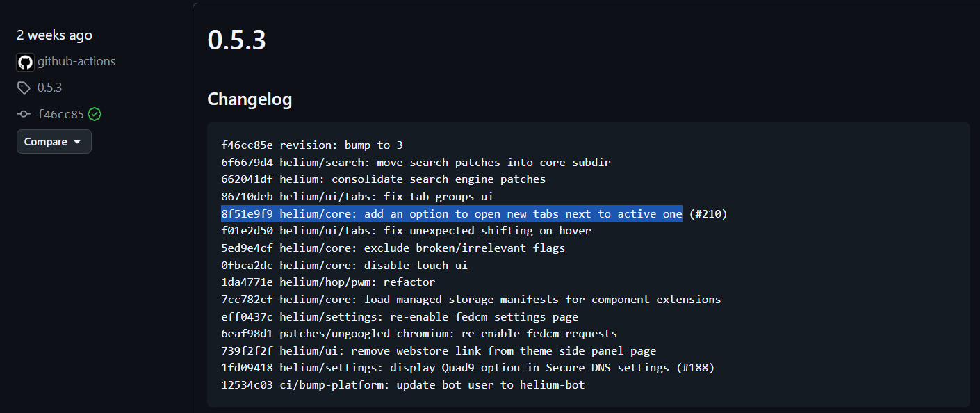Click the tag icon beside 0.5.3

coord(24,88)
